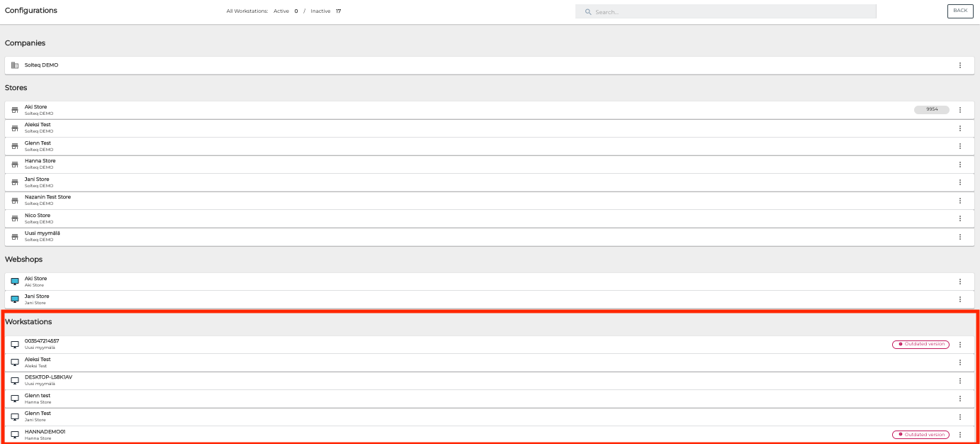Image resolution: width=980 pixels, height=444 pixels.
Task: Open the options menu for Nazanin Test Store
Action: pos(960,201)
